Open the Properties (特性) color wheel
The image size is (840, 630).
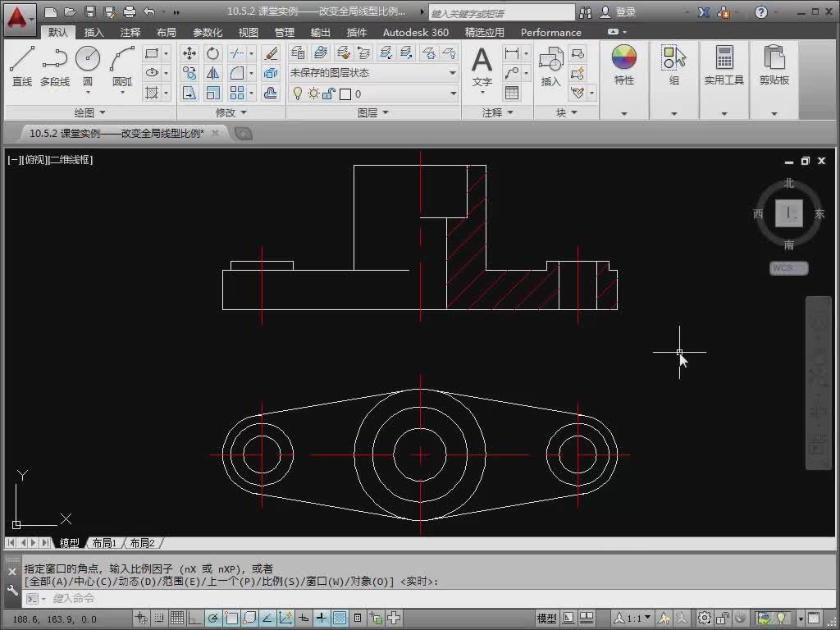[624, 57]
